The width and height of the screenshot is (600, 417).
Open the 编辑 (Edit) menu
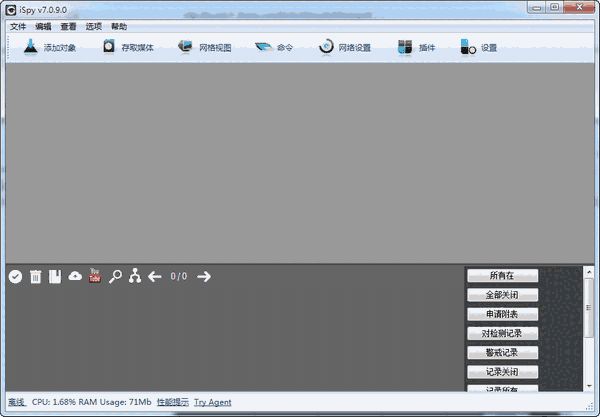43,26
